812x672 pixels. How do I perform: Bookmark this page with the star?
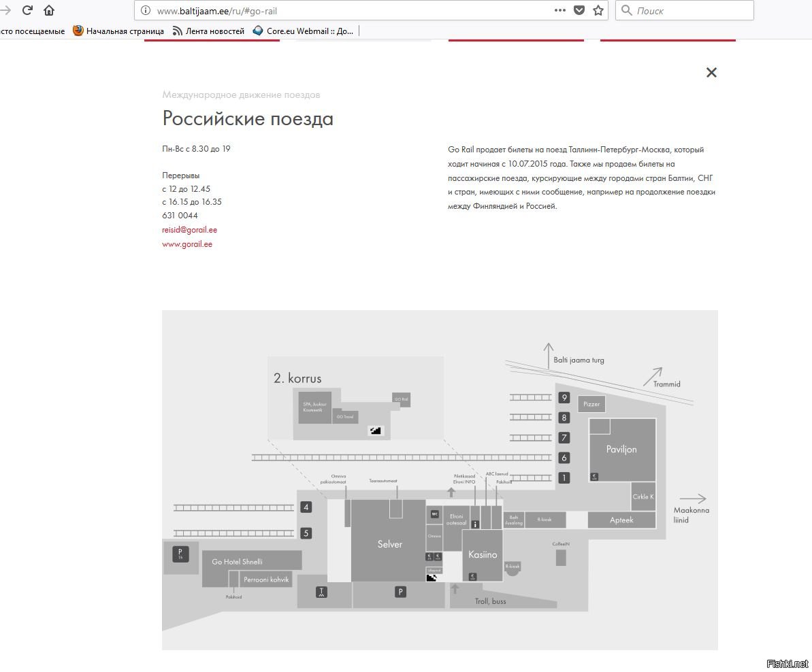tap(598, 10)
